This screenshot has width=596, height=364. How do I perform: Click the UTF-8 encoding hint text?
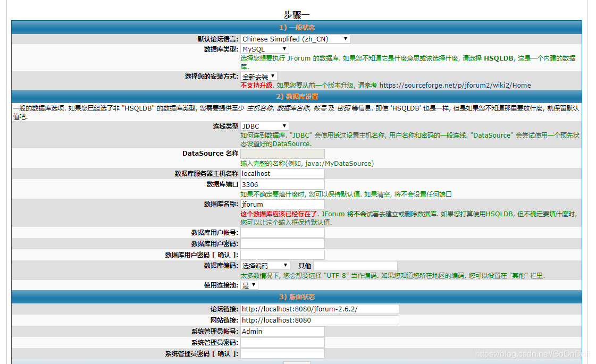393,276
